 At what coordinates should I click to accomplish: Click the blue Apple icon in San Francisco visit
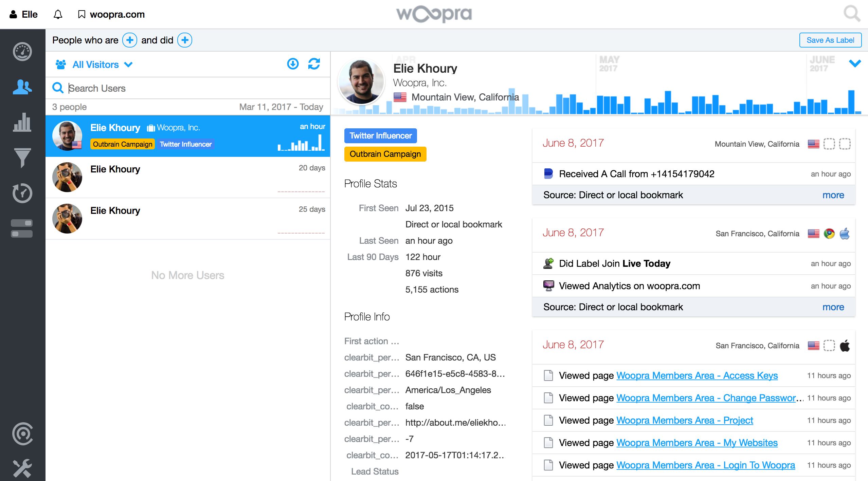(x=845, y=234)
